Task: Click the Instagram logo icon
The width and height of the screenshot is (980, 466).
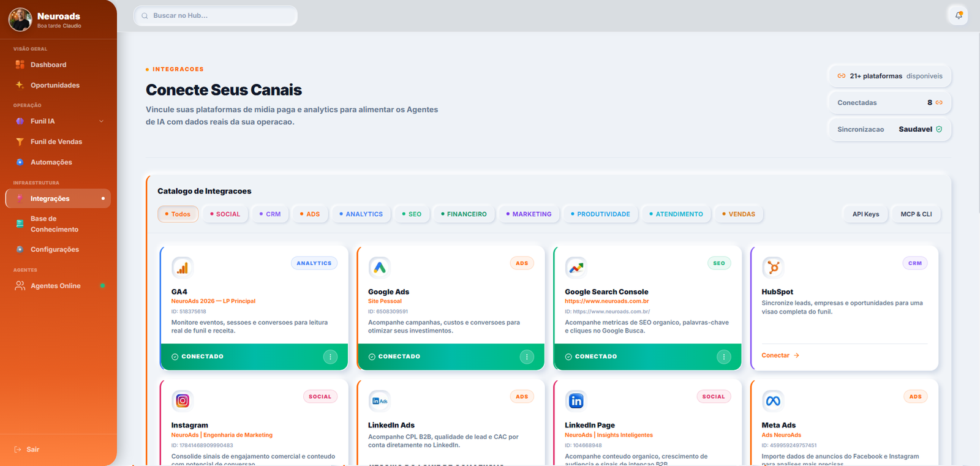Action: [183, 400]
